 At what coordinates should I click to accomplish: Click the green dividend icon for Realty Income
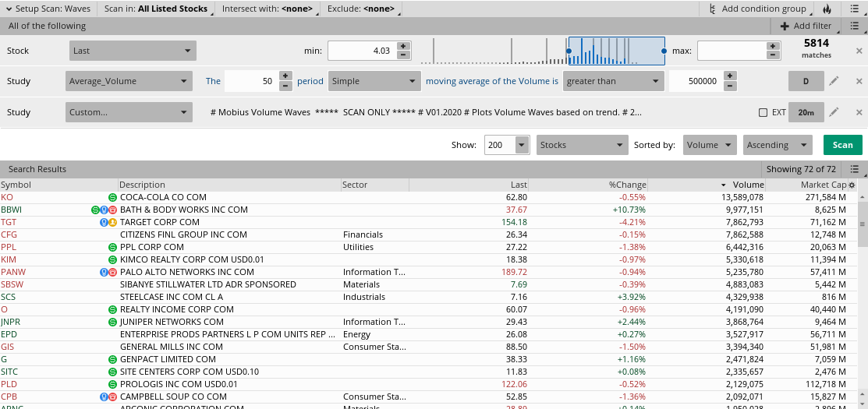coord(112,309)
